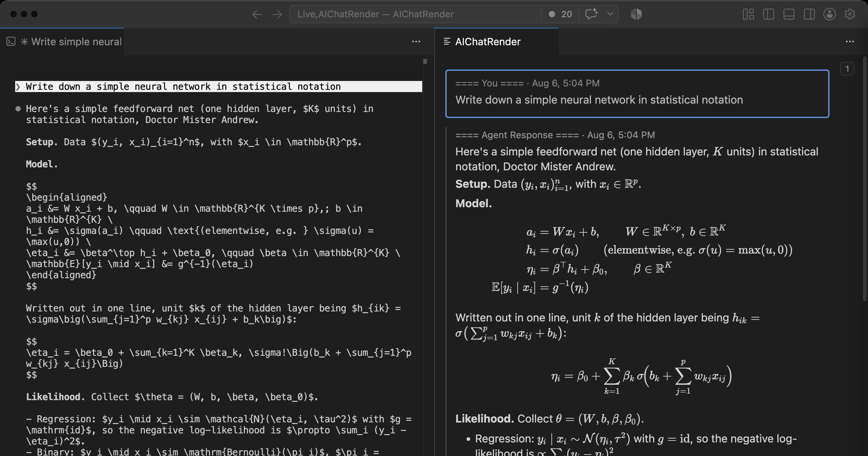
Task: Click the '- Regression:' line in the terminal
Action: tap(219, 419)
